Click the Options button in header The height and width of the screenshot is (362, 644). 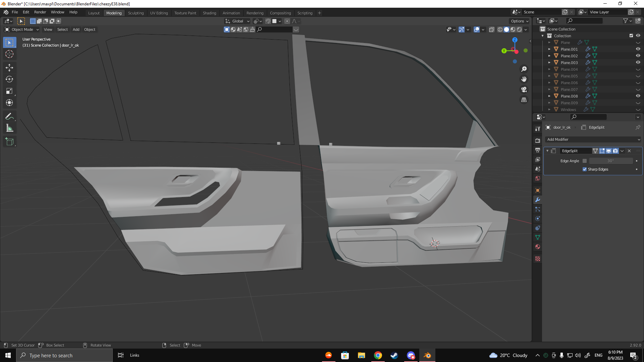point(519,21)
